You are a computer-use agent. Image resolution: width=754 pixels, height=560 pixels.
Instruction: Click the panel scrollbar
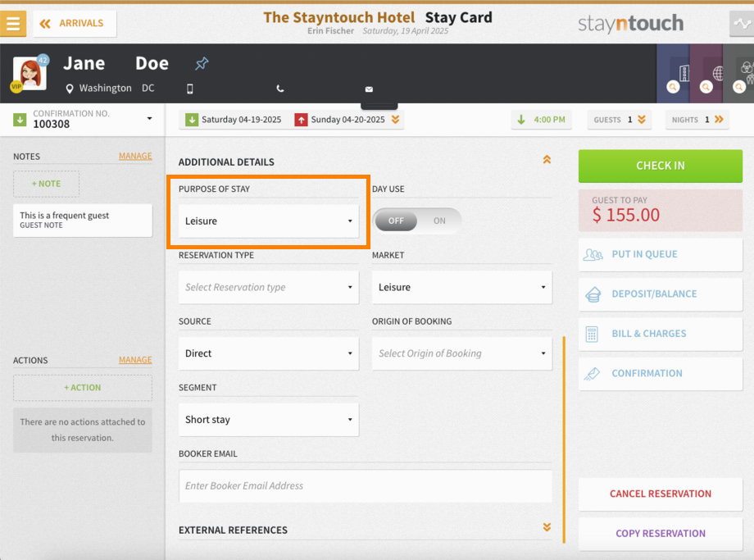point(564,439)
